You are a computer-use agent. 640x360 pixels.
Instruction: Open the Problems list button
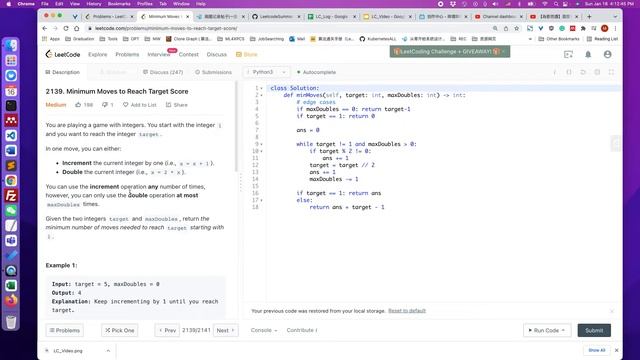point(64,330)
